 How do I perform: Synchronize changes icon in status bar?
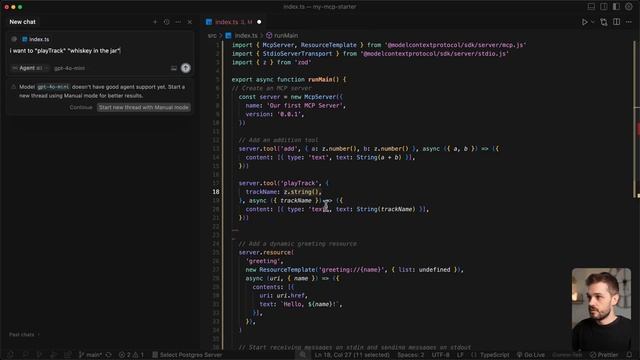pos(109,355)
